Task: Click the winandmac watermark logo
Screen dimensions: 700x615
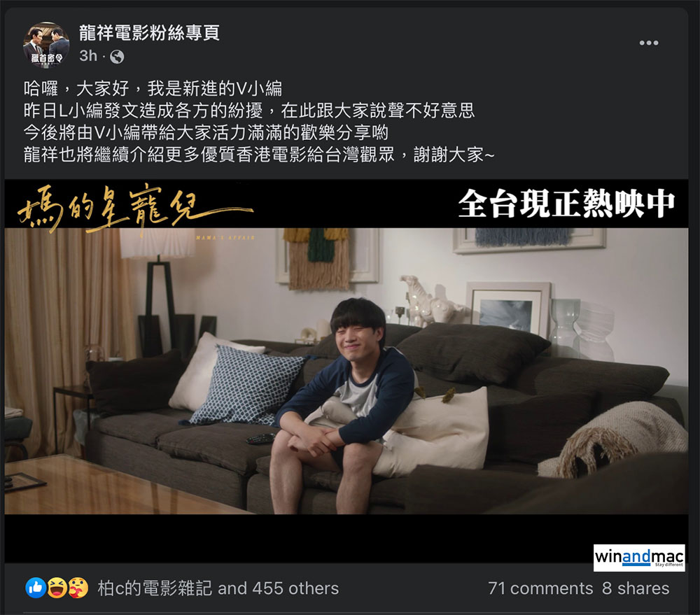Action: click(639, 558)
